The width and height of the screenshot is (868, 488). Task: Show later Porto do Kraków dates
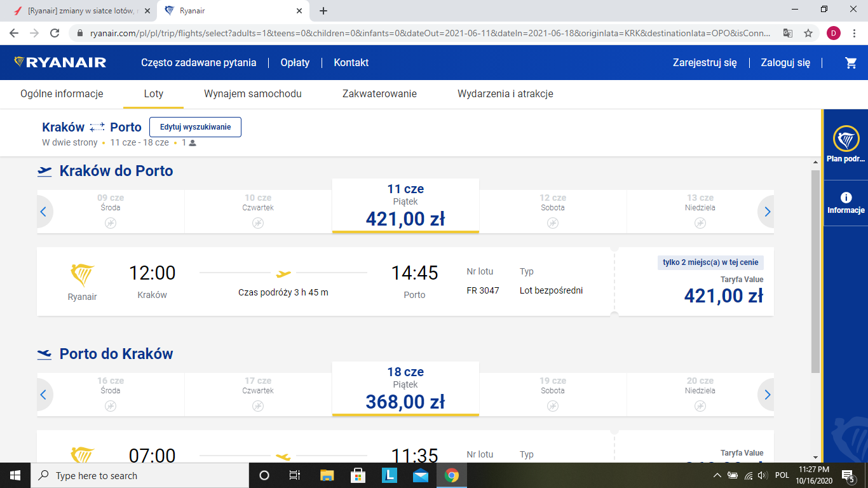(x=767, y=395)
